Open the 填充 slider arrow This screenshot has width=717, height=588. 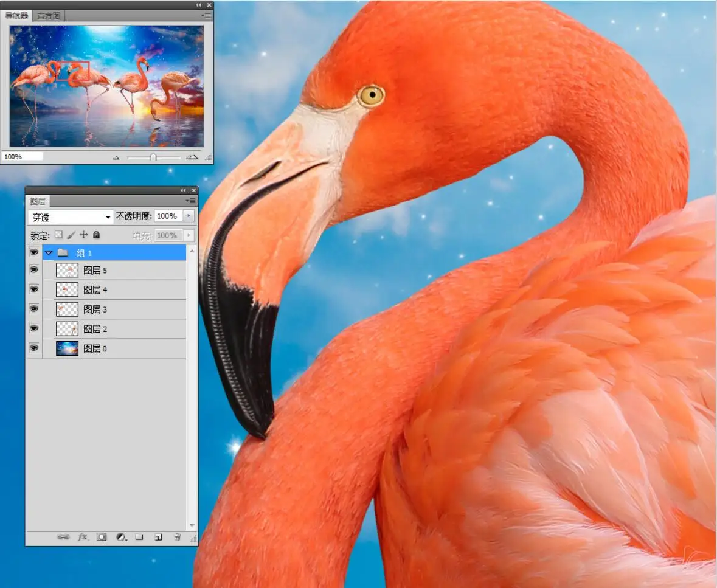point(189,235)
